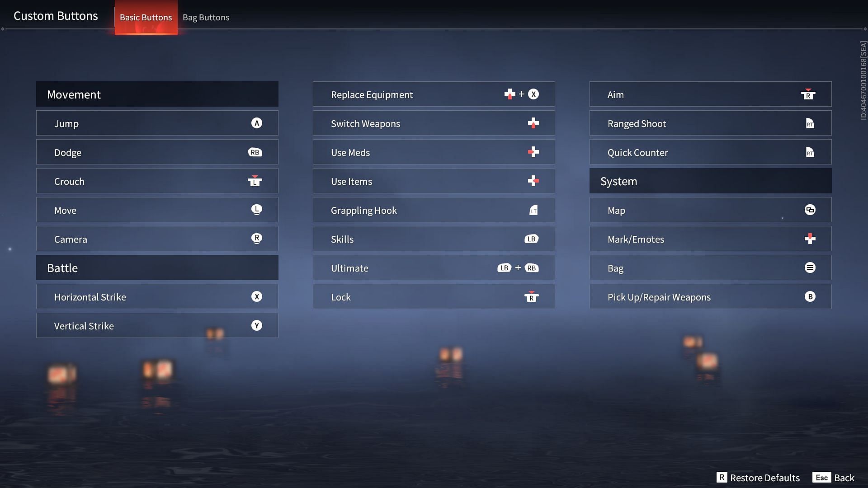Click the Bag menu icon

point(810,267)
